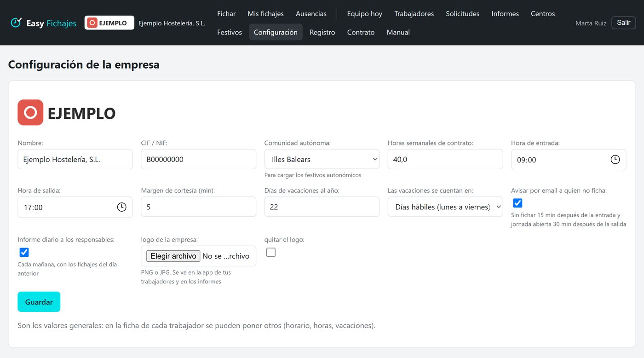Viewport: 644px width, 358px height.
Task: Focus the Margen de cortesía field
Action: (x=198, y=207)
